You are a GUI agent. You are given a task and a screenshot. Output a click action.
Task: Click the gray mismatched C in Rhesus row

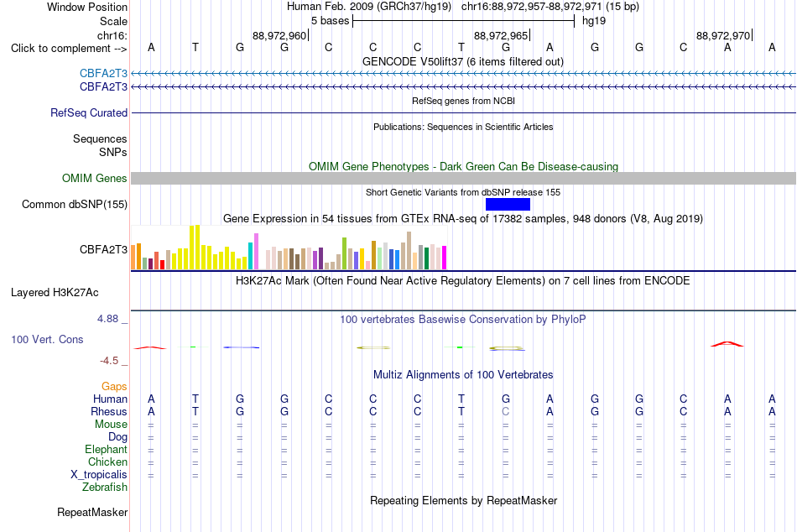(x=505, y=411)
